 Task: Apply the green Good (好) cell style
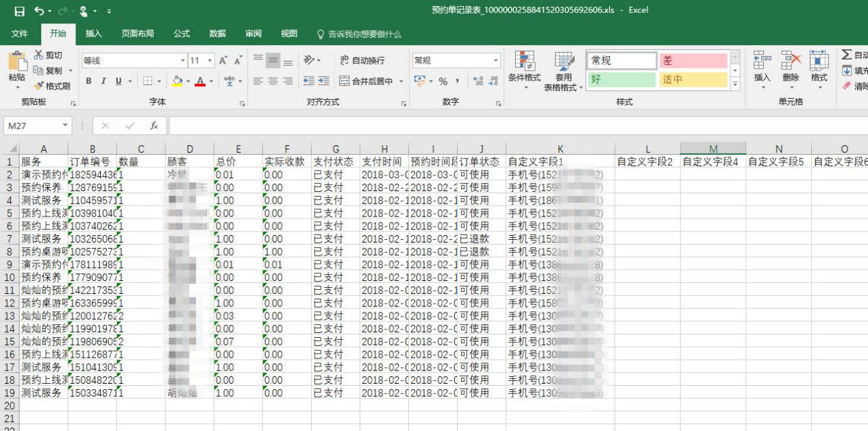pos(621,79)
